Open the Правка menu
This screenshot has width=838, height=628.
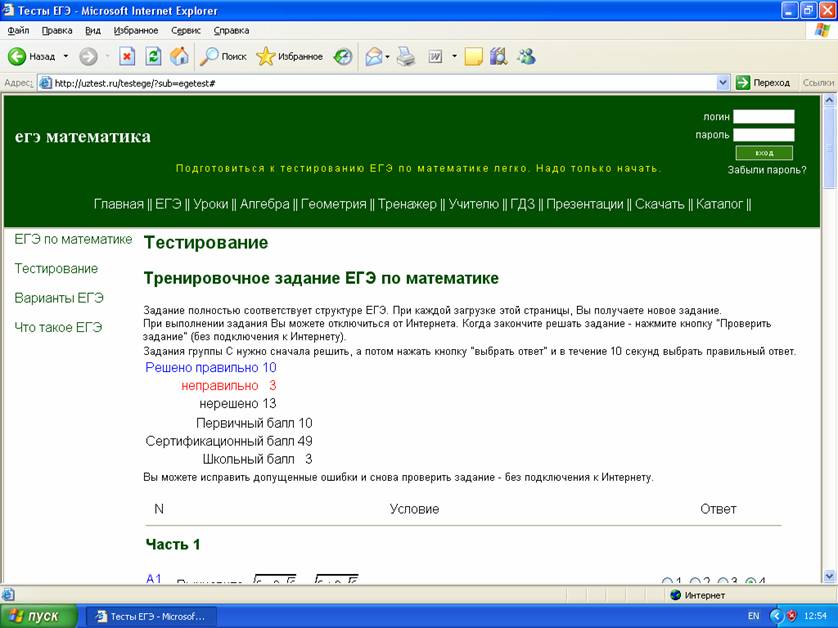pos(57,30)
